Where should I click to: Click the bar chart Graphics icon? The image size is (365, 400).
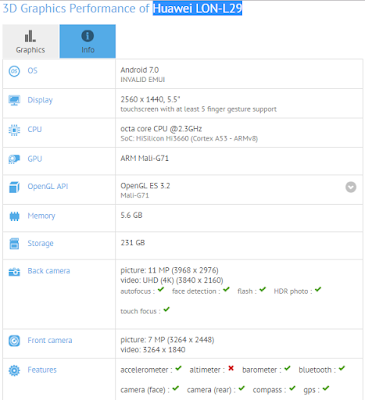tap(30, 36)
